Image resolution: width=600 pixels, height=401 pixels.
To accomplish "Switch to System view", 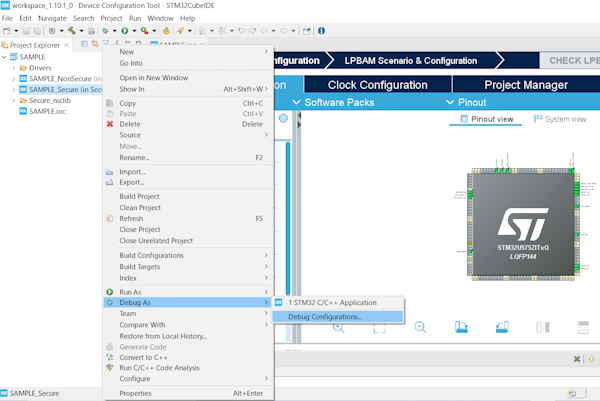I will point(559,119).
